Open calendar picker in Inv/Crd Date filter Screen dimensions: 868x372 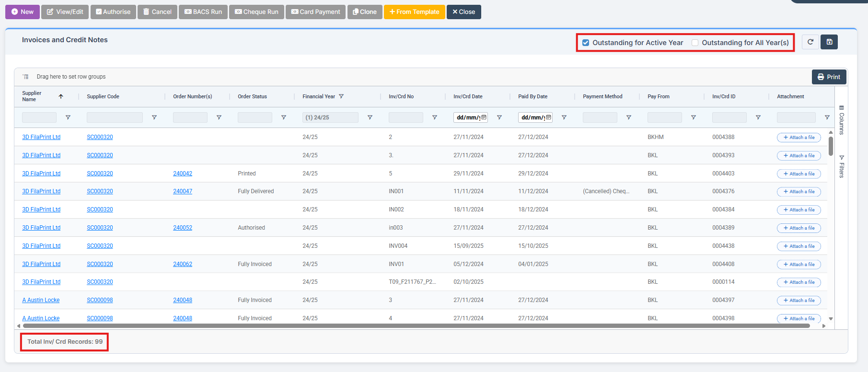coord(484,117)
